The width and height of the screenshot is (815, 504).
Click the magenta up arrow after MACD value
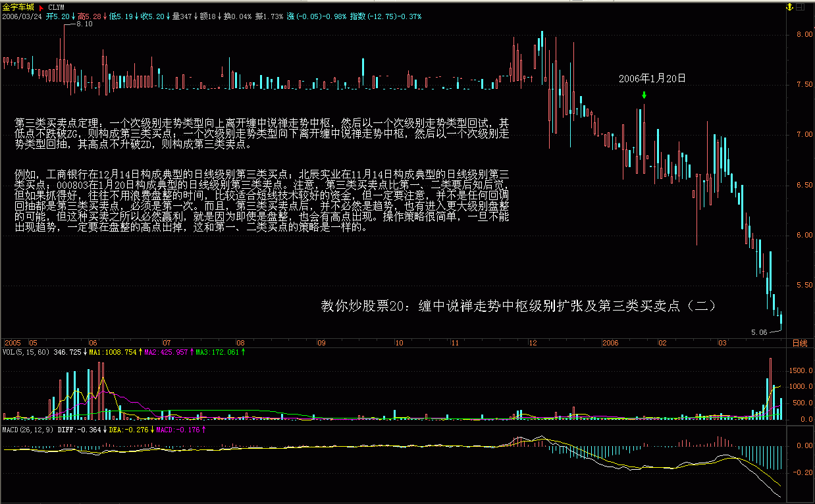point(203,430)
